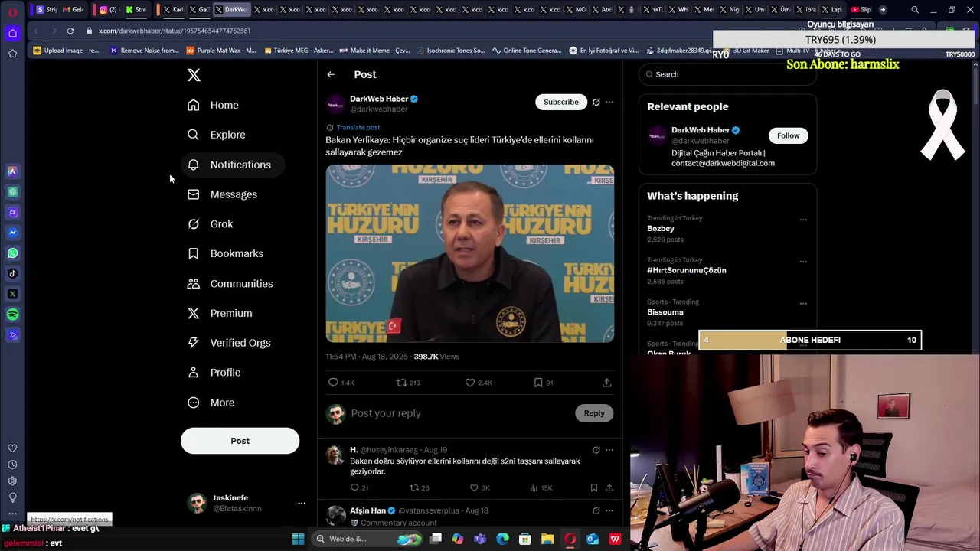View analytics of H.'s comment 15K
The width and height of the screenshot is (980, 551).
coord(541,487)
